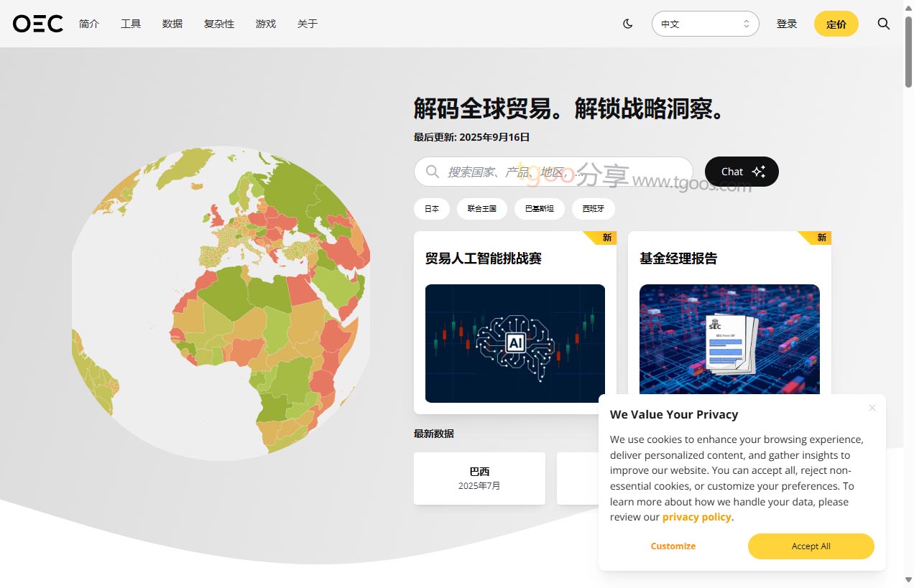Screen dimensions: 914x588
Task: Expand the 复杂性 menu
Action: (x=219, y=24)
